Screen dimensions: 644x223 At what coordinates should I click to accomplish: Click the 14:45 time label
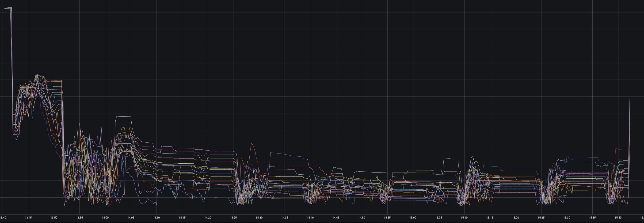336,218
